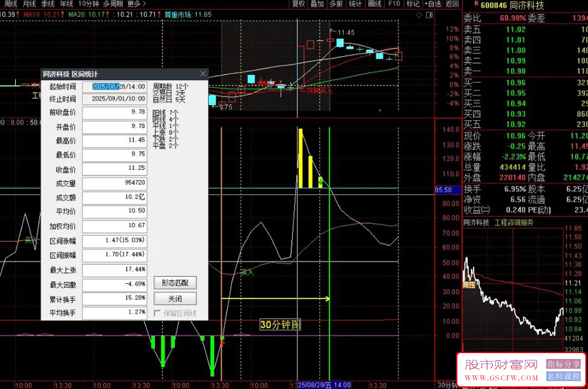Screen dimensions: 588x389
Task: Click the 卖五 ask price 11.02
Action: 515,29
